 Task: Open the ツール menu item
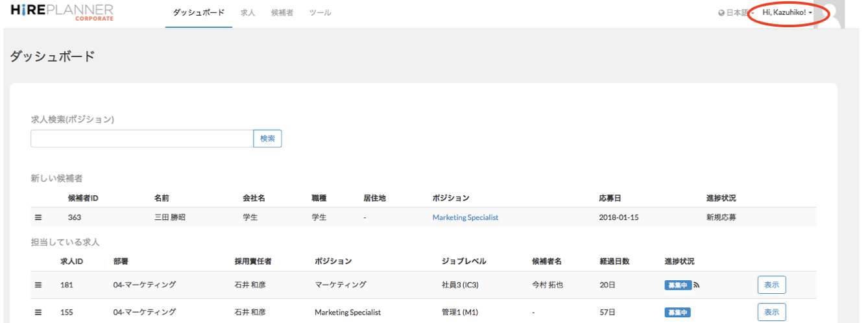[320, 13]
